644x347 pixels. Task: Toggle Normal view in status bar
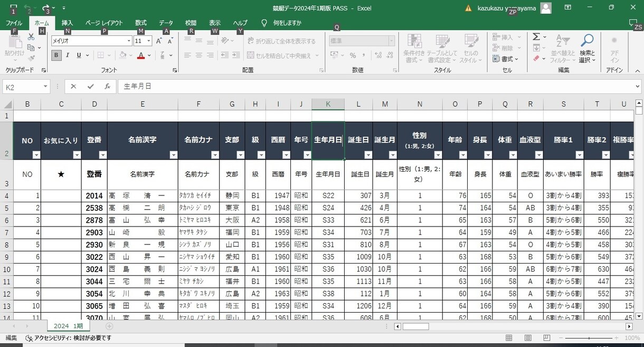pos(509,338)
